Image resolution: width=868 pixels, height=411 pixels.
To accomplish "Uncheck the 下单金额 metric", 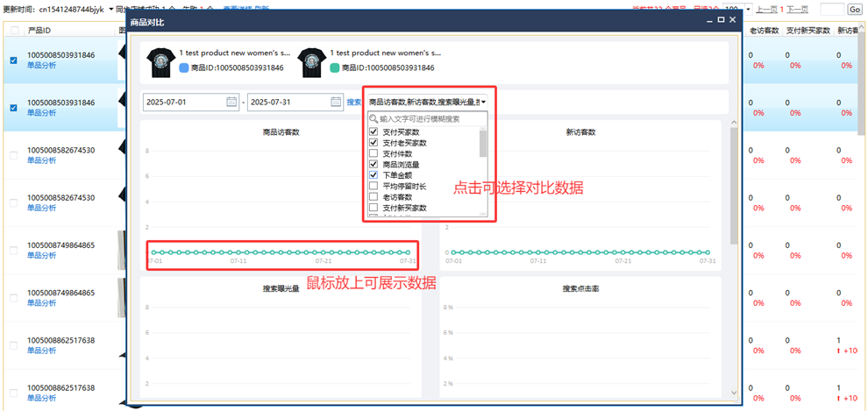I will tap(374, 174).
